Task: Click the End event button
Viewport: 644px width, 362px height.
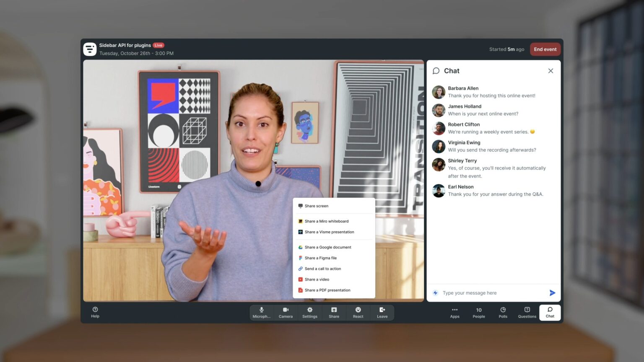Action: click(x=545, y=49)
